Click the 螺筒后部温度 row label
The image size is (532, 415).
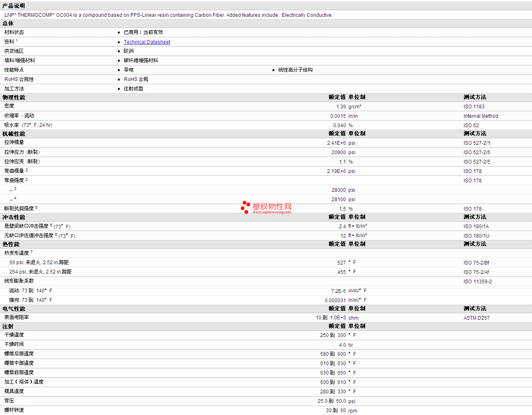tap(19, 354)
